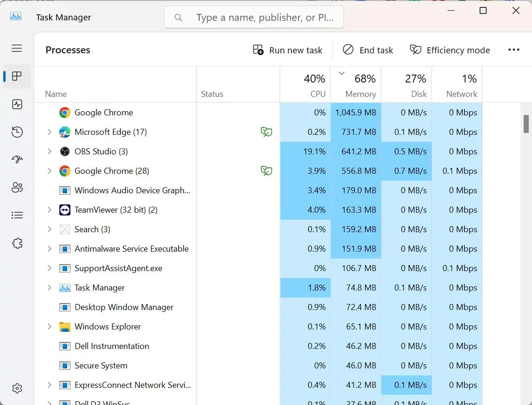Click the Windows Explorer folder icon
532x405 pixels.
click(64, 327)
